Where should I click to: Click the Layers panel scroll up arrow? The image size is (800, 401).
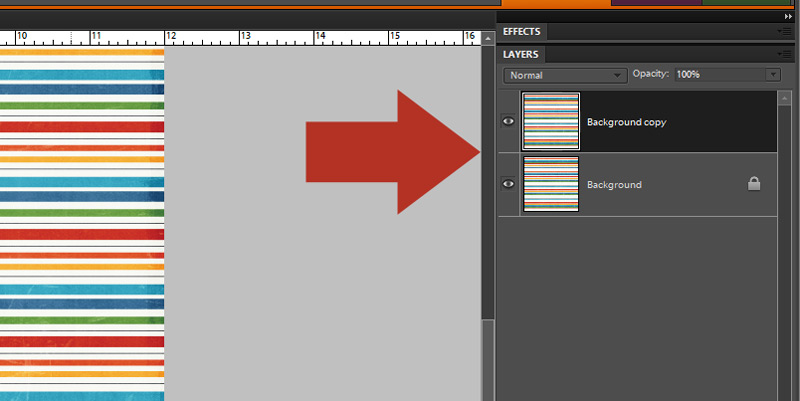[x=785, y=98]
